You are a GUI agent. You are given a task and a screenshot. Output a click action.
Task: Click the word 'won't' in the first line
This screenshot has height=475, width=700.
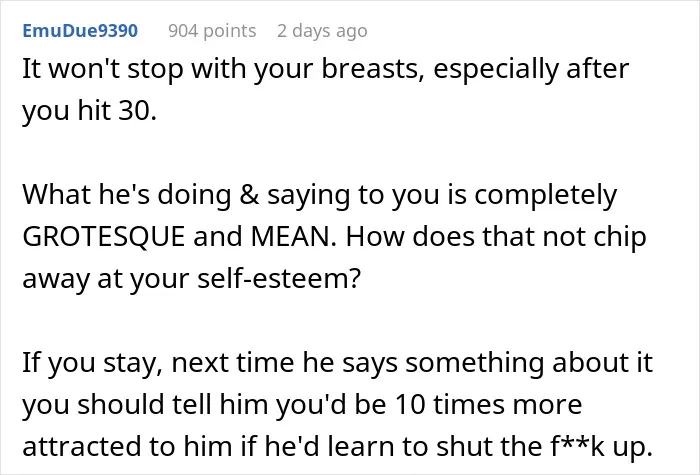click(84, 70)
